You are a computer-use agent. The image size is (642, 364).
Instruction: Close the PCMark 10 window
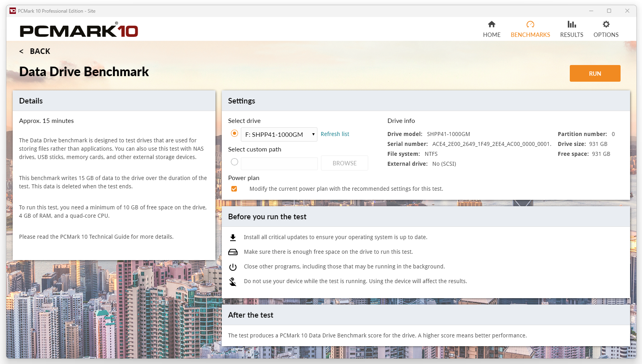[627, 11]
